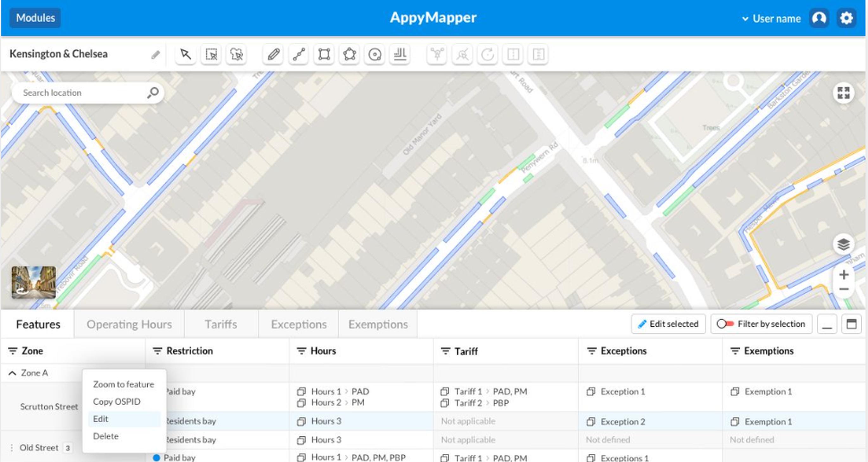
Task: Click the disabled split feature tool
Action: coord(513,54)
